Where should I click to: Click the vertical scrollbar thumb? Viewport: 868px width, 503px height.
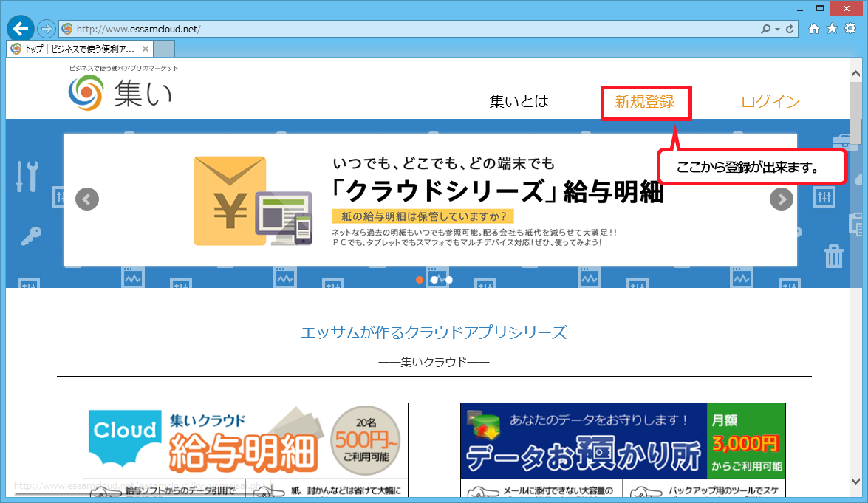(856, 113)
